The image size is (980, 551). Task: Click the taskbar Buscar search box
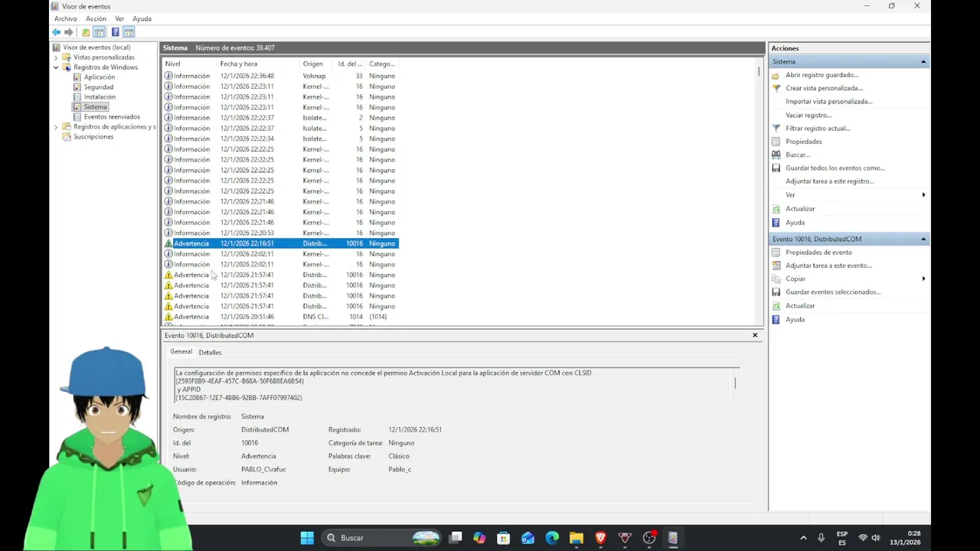[383, 538]
